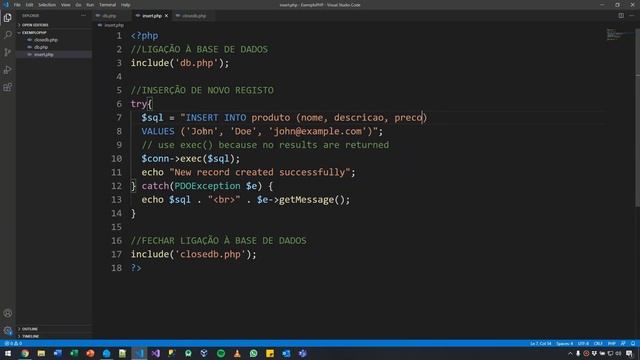Click the 'db.php' string on line 3
This screenshot has height=360, width=640.
coord(197,63)
